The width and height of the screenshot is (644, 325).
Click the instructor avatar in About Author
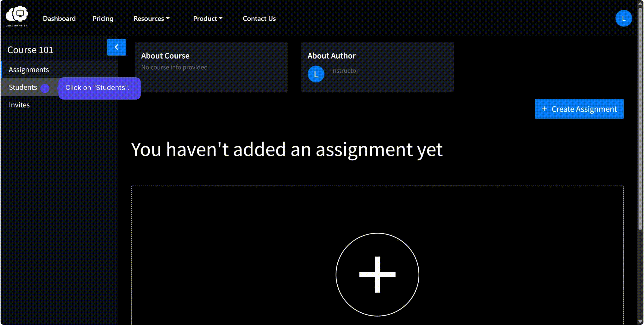tap(316, 74)
